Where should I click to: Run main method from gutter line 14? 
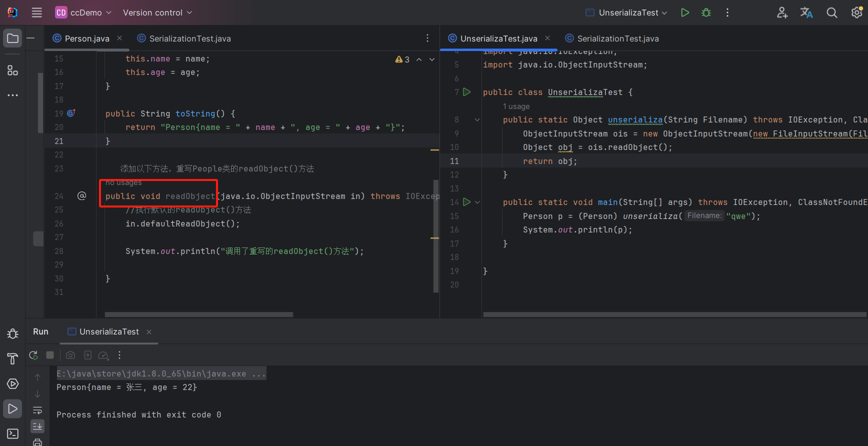click(x=466, y=202)
